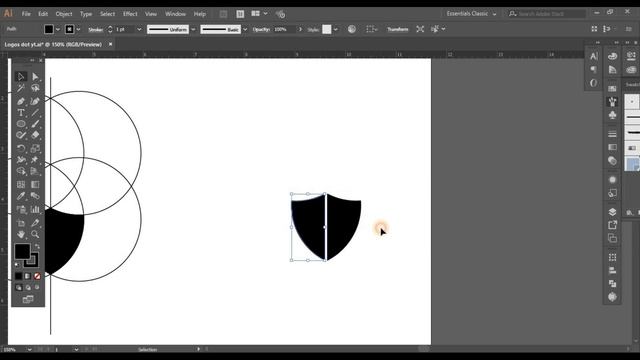
Task: Click the Stroke panel link
Action: pyautogui.click(x=96, y=29)
